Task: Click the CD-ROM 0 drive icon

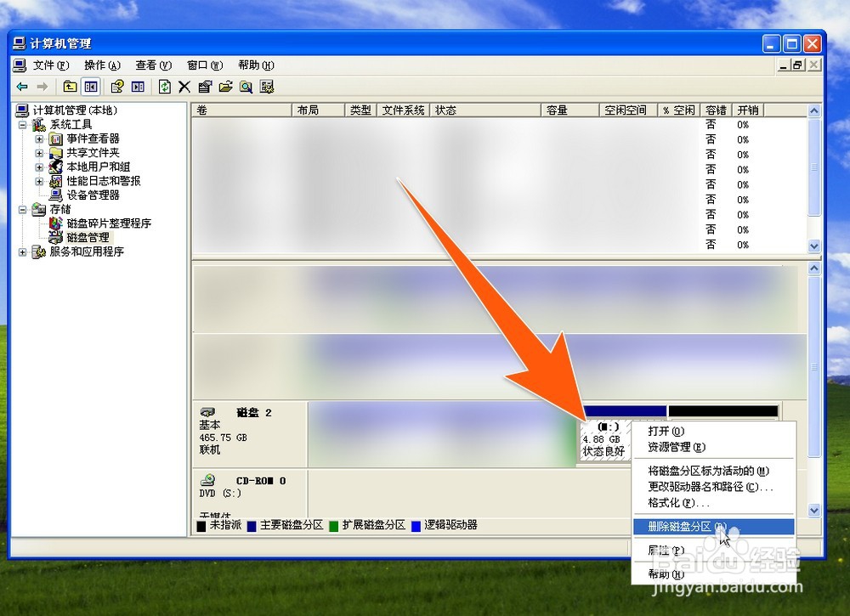Action: coord(207,480)
